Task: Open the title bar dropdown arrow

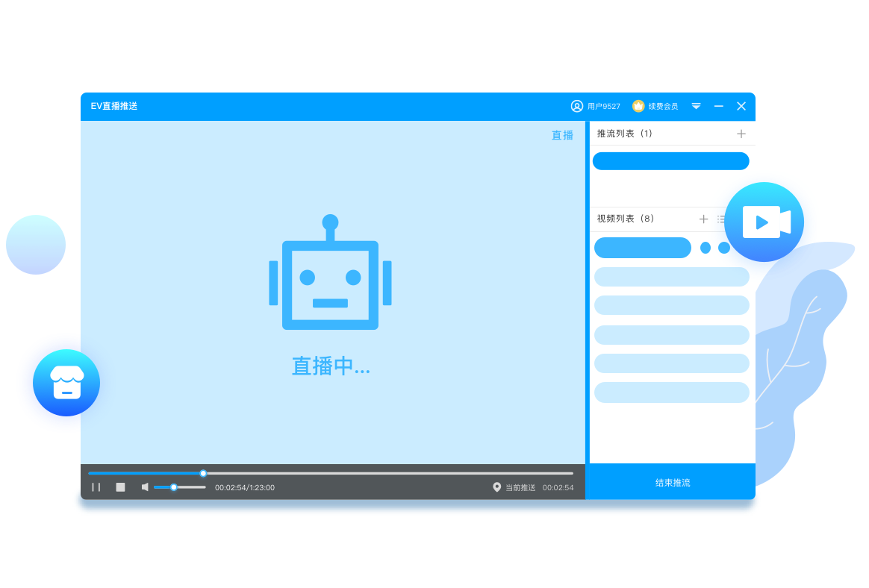Action: (x=696, y=106)
